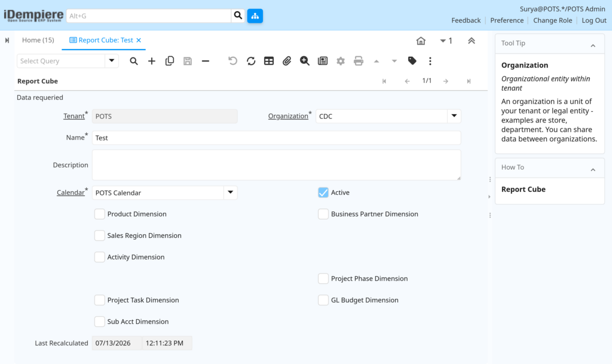Collapse the Tool Tip panel
Viewport: 612px width, 364px height.
(593, 45)
